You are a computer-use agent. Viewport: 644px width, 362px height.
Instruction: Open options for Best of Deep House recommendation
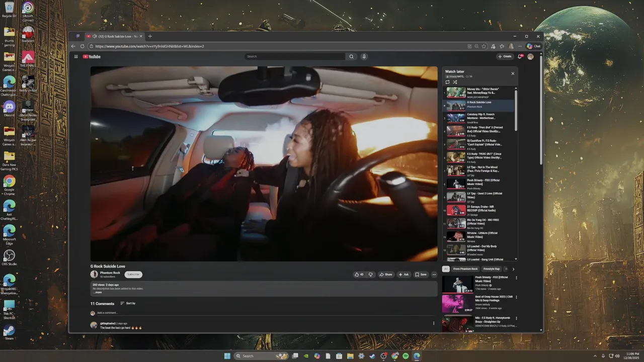(x=516, y=297)
